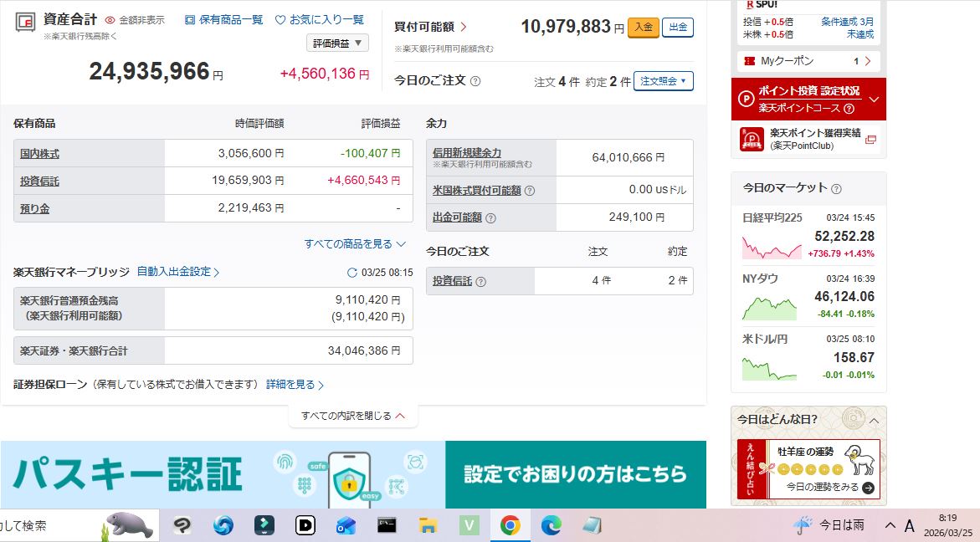Open 国内株式 holdings link
The width and height of the screenshot is (980, 542).
coord(39,154)
